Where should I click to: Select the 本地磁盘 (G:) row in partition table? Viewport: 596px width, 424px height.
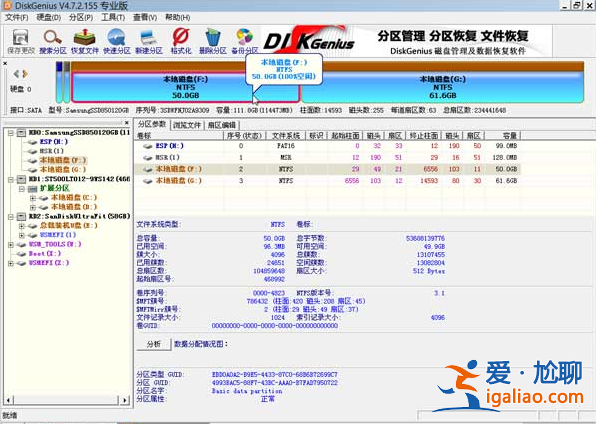327,181
